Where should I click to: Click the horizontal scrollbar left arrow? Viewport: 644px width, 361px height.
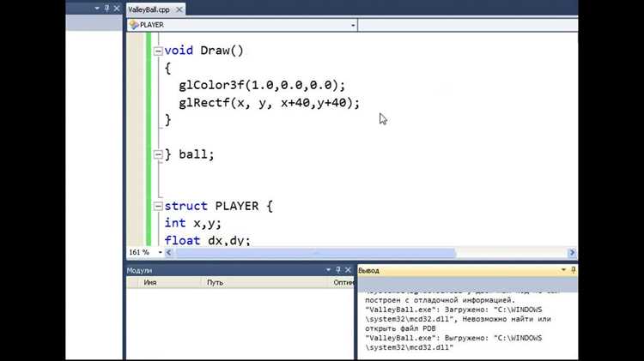(168, 253)
